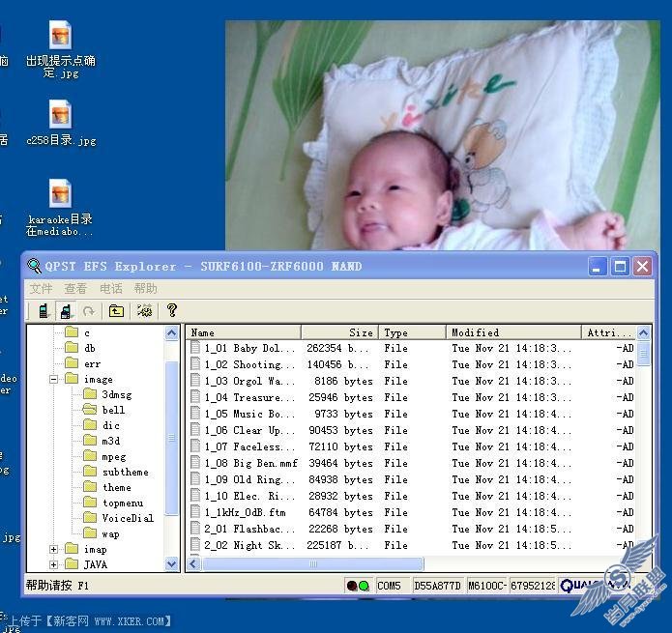The image size is (672, 633).
Task: Click the second phone toolbar icon
Action: pos(66,311)
